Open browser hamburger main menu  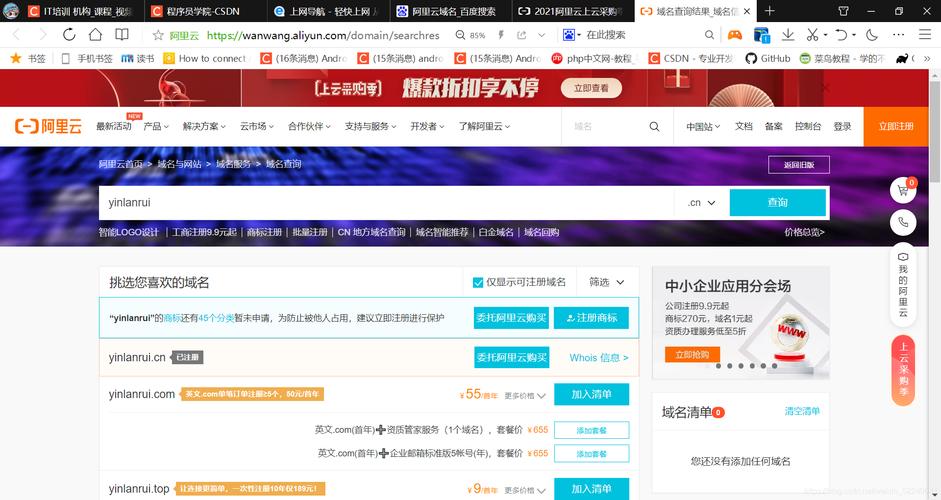pyautogui.click(x=925, y=35)
